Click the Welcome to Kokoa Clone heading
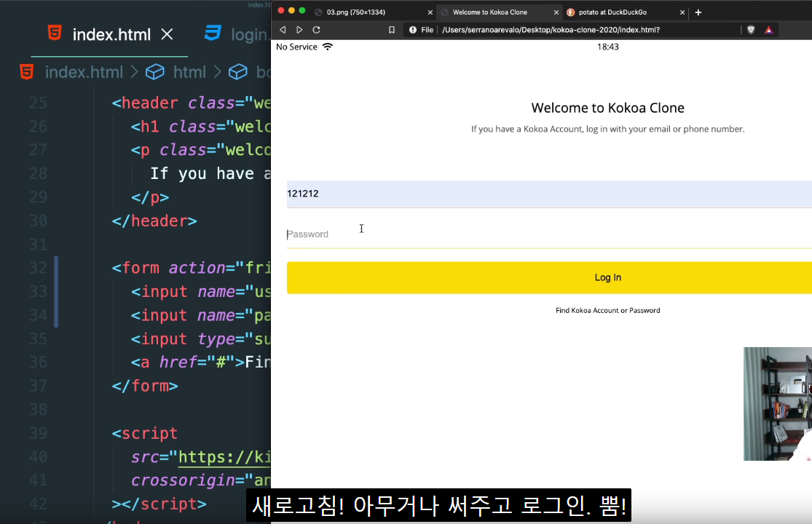812x524 pixels. [607, 108]
